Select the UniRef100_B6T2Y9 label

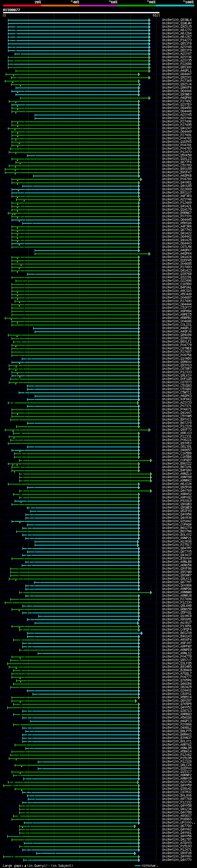(176, 423)
